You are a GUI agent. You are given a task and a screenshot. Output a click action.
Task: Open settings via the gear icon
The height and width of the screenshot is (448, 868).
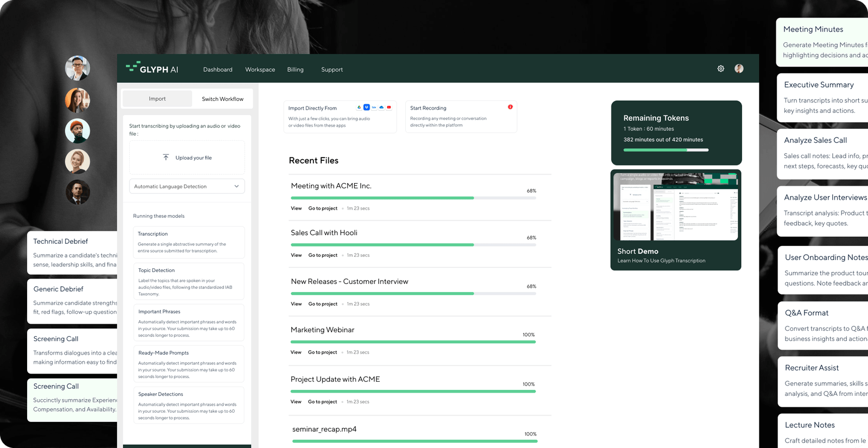[720, 69]
